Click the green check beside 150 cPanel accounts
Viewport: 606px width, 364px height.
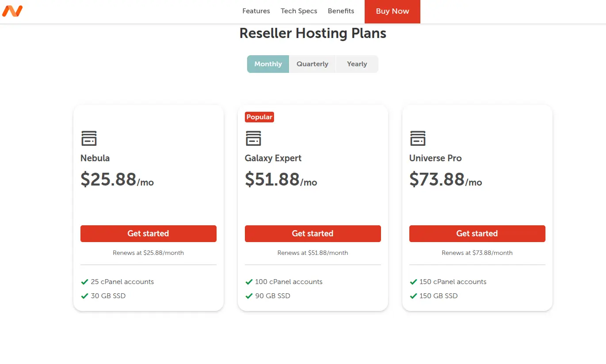pyautogui.click(x=413, y=282)
